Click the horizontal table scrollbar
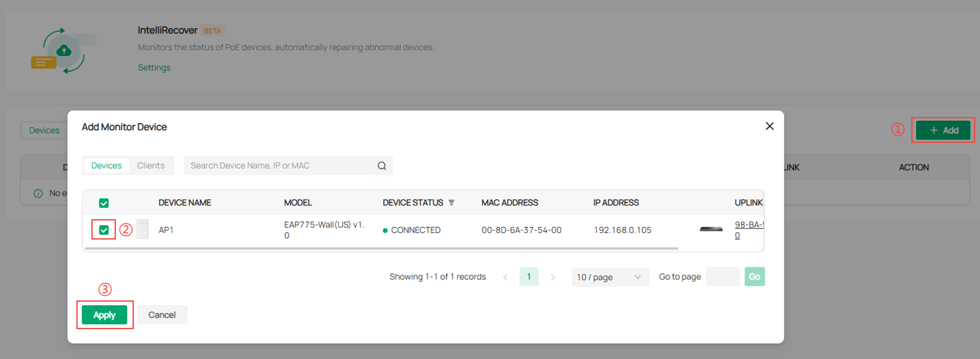Screen dimensions: 980x359 (381, 249)
